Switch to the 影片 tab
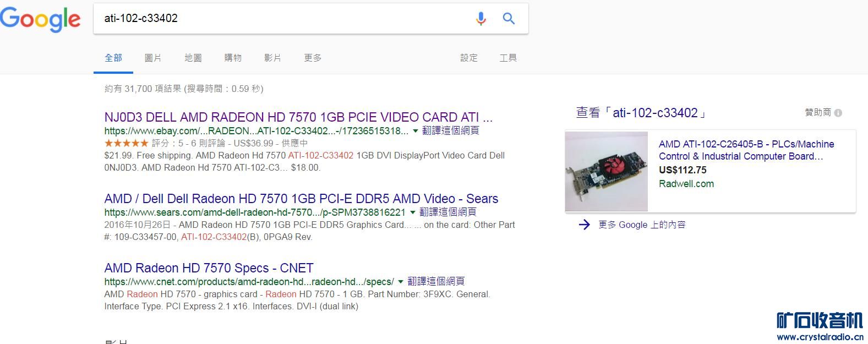The width and height of the screenshot is (868, 344). coord(273,58)
